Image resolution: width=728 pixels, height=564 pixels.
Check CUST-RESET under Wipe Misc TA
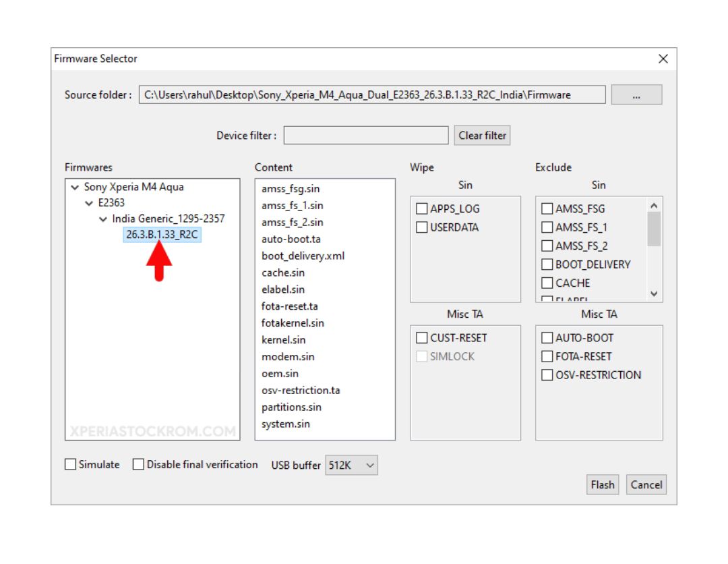click(421, 338)
